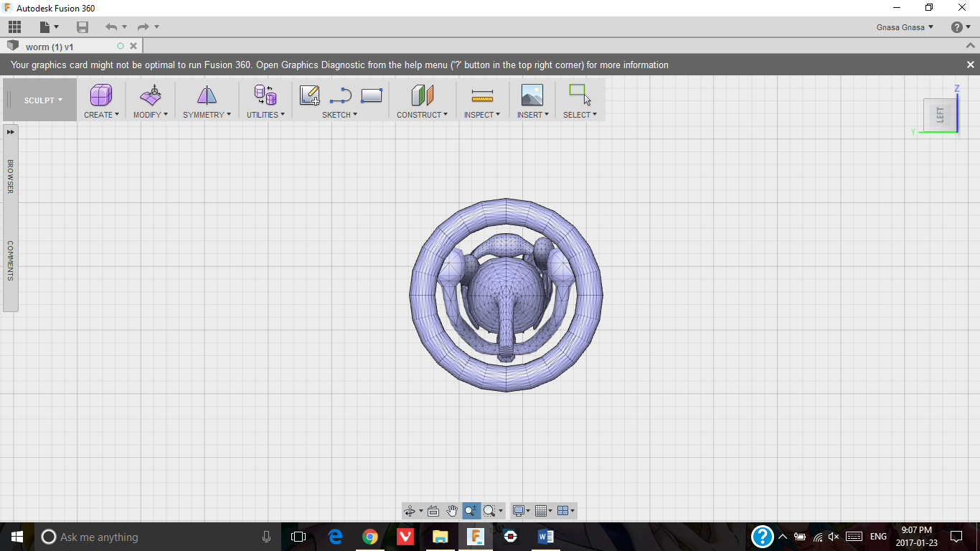Screen dimensions: 980x551
Task: Click the Save disk icon
Action: point(83,27)
